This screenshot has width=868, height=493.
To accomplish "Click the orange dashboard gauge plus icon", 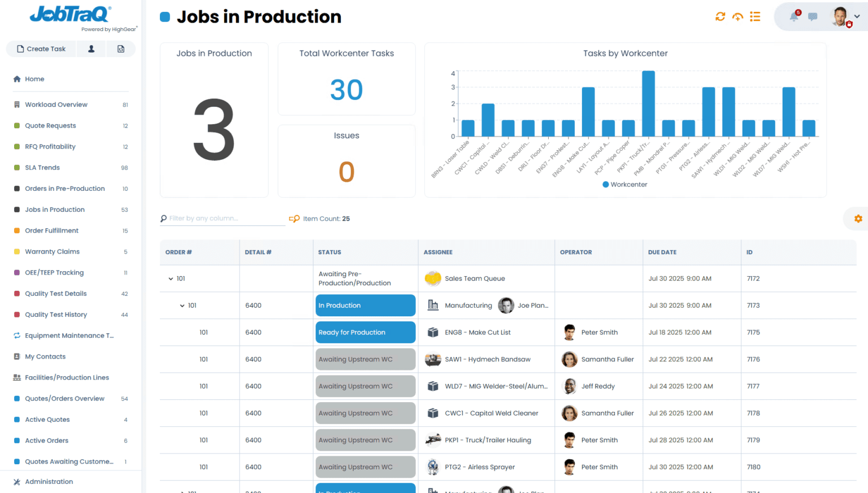I will [x=737, y=17].
